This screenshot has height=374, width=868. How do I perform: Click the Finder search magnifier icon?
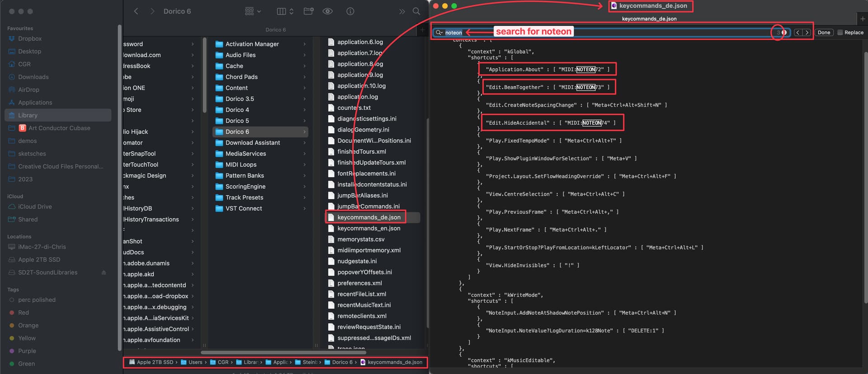point(416,11)
